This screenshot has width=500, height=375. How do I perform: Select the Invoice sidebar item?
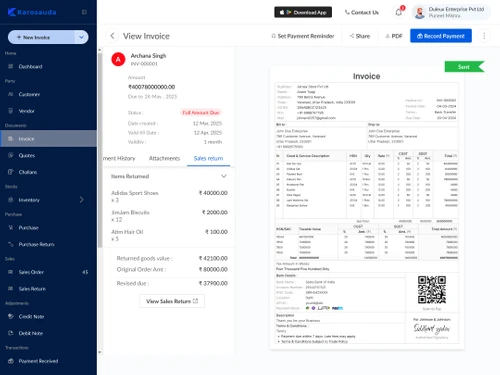[x=48, y=139]
